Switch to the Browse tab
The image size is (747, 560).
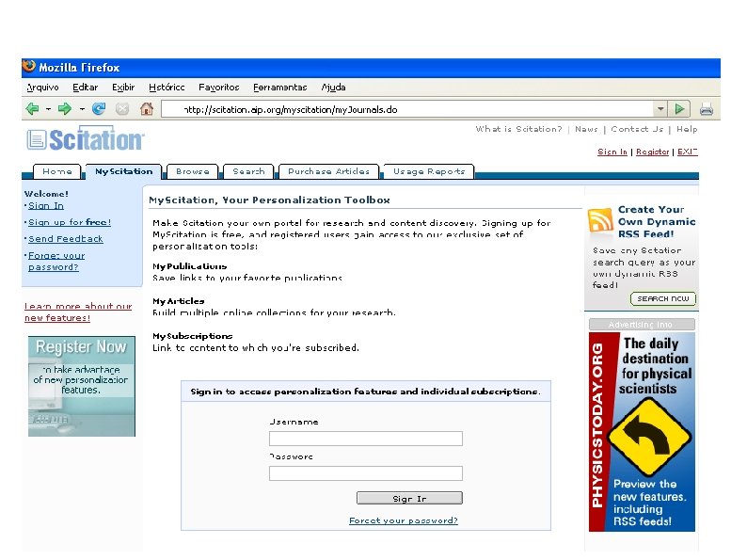click(193, 171)
